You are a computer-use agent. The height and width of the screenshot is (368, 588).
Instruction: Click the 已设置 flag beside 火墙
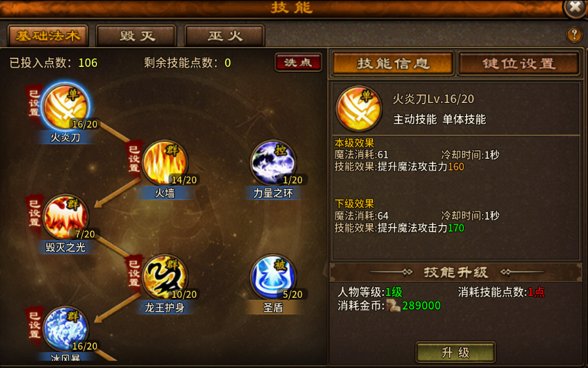click(x=134, y=159)
